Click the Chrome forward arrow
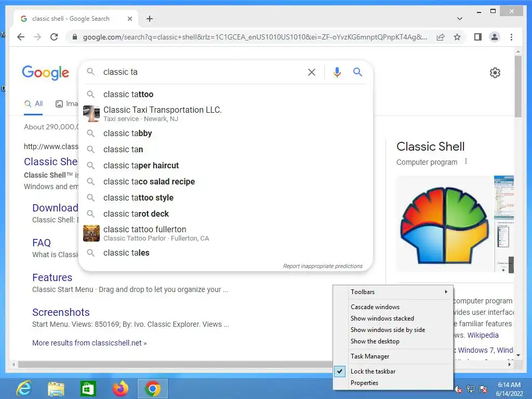Image resolution: width=532 pixels, height=399 pixels. tap(37, 37)
